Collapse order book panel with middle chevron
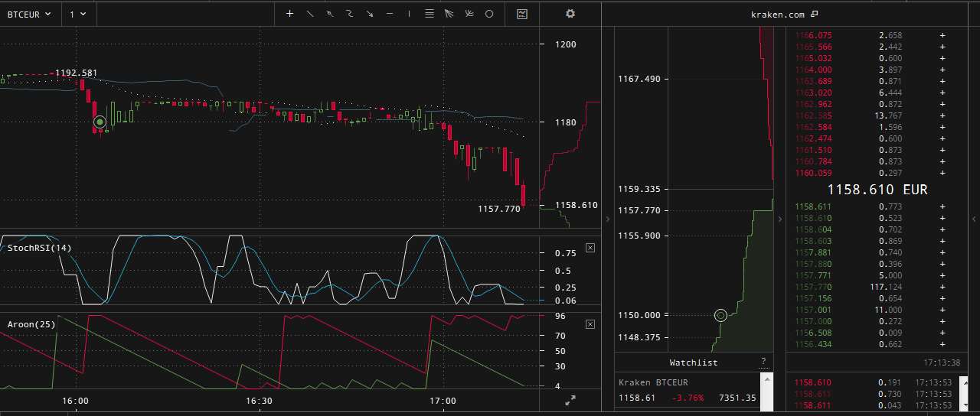Viewport: 980px width, 416px height. point(779,219)
